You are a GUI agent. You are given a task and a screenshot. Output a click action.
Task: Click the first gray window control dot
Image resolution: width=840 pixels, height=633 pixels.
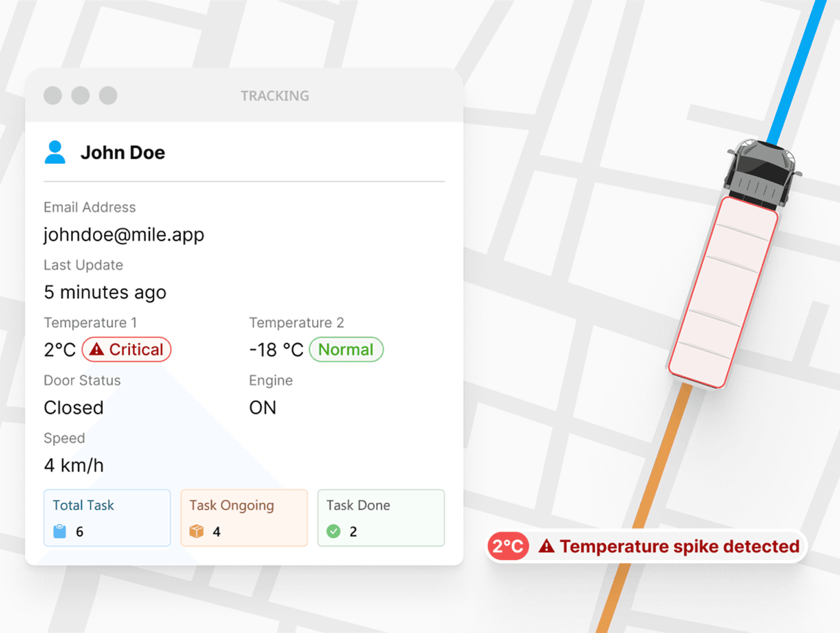(53, 95)
